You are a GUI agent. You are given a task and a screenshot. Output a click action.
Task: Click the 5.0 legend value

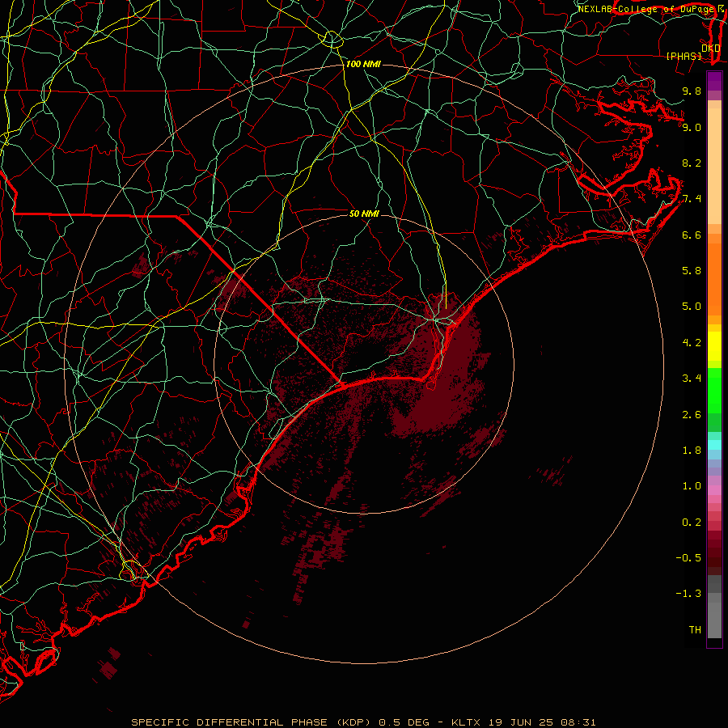tap(692, 307)
